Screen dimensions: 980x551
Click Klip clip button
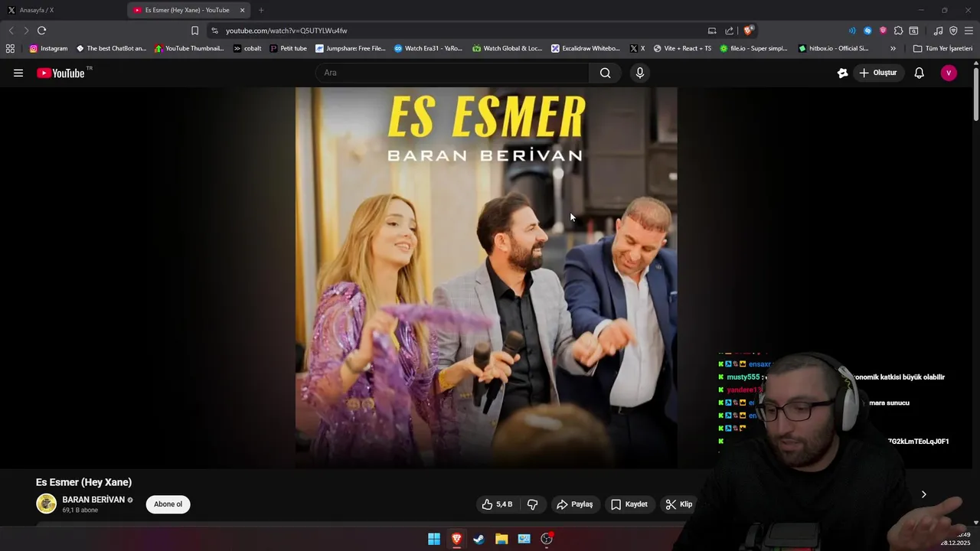click(678, 504)
